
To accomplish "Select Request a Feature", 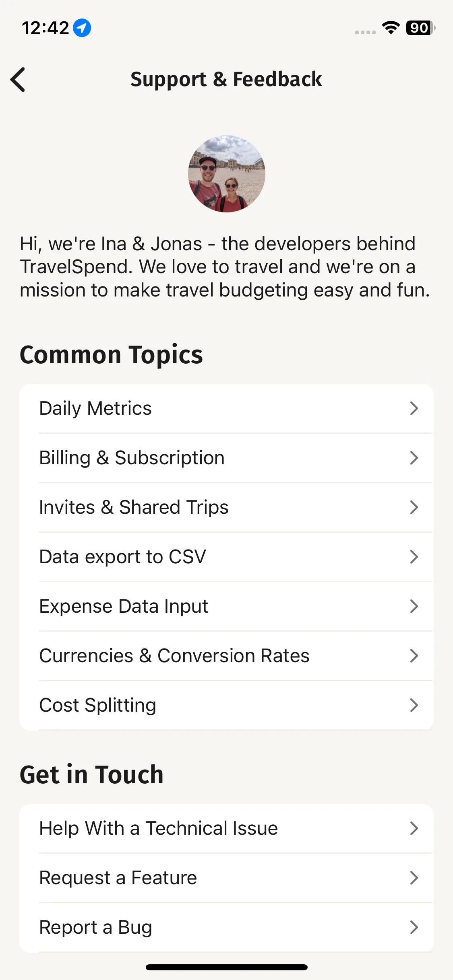I will (x=226, y=878).
